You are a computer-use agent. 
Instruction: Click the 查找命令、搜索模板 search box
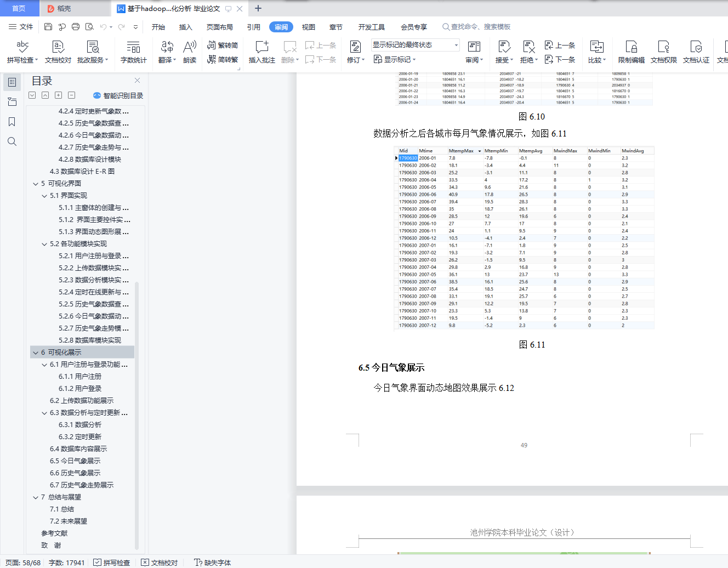point(476,27)
